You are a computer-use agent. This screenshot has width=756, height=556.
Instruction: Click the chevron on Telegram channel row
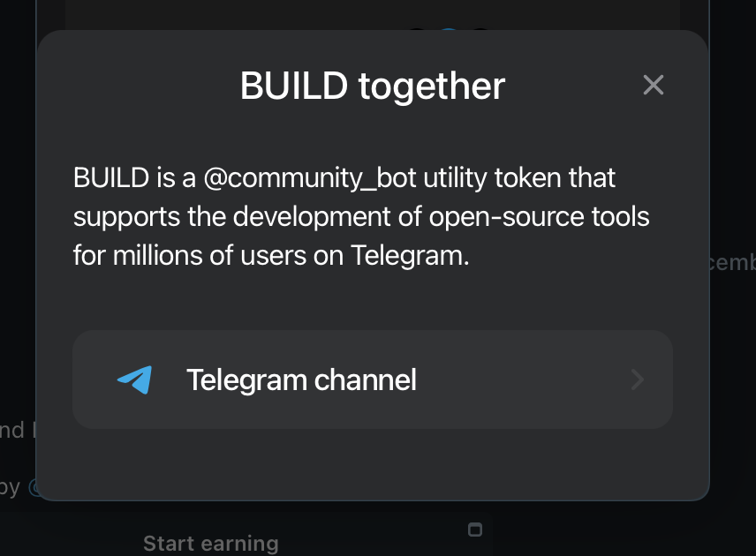coord(638,379)
